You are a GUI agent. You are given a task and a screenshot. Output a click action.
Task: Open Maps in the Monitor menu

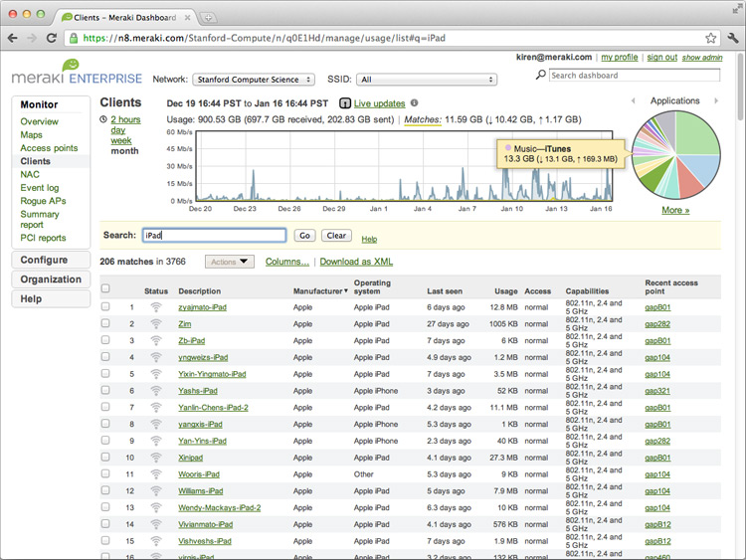click(31, 134)
